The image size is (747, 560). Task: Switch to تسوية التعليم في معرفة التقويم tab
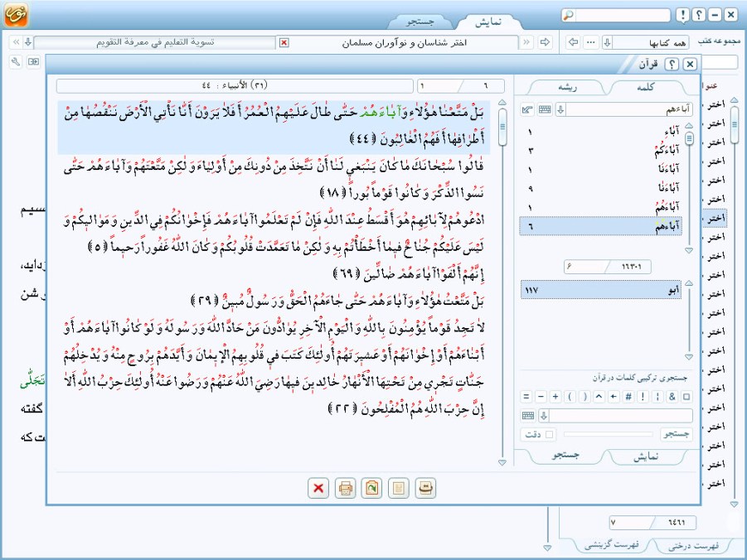pyautogui.click(x=155, y=42)
